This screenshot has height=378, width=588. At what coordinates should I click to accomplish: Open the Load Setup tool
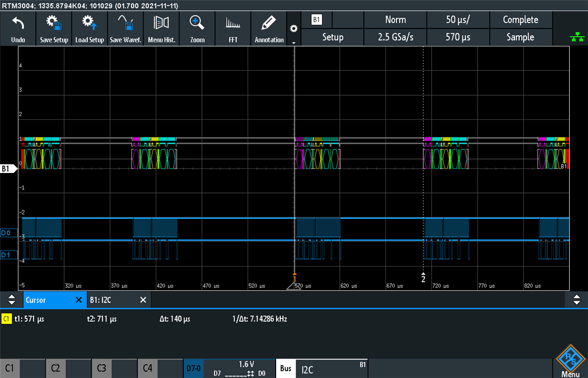(89, 28)
